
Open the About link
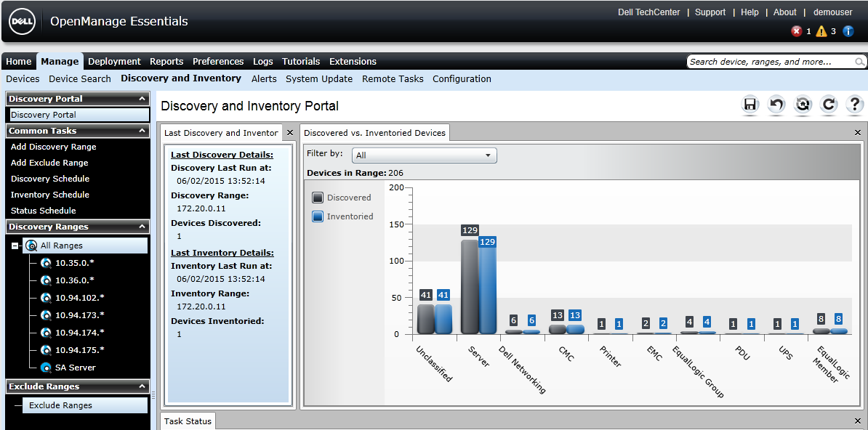(x=784, y=12)
